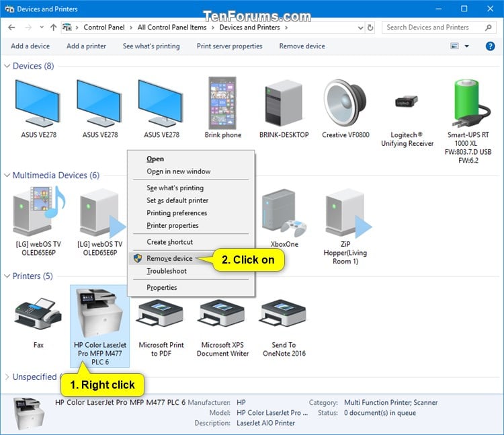This screenshot has width=504, height=435.
Task: Click the refresh button in address bar
Action: coord(370,28)
